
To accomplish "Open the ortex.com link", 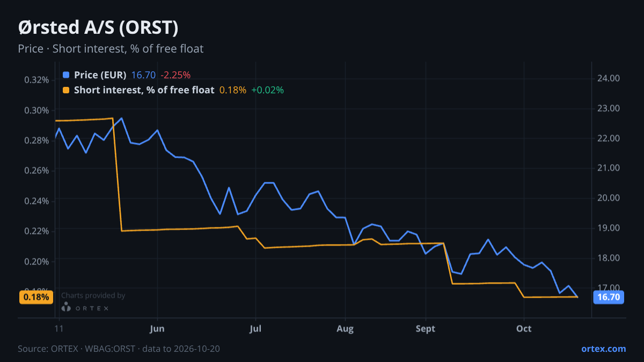I will pyautogui.click(x=603, y=349).
